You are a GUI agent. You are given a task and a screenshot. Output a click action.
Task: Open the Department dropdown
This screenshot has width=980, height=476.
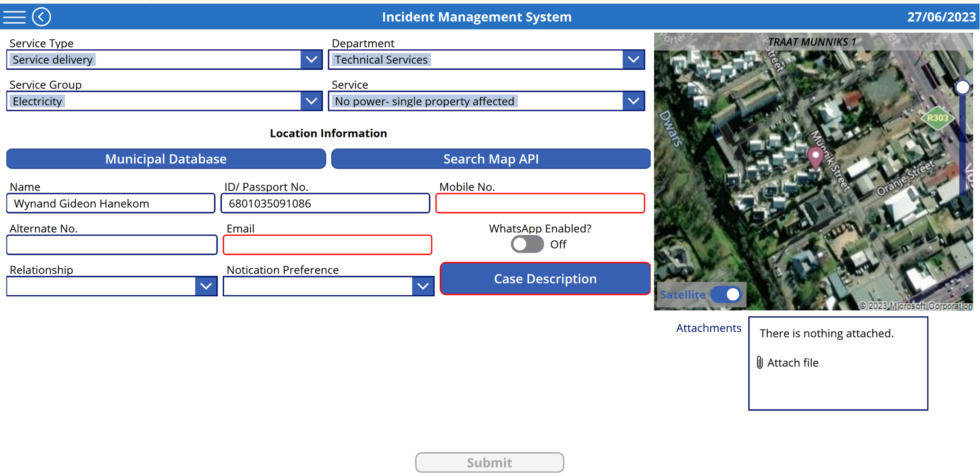[x=633, y=60]
